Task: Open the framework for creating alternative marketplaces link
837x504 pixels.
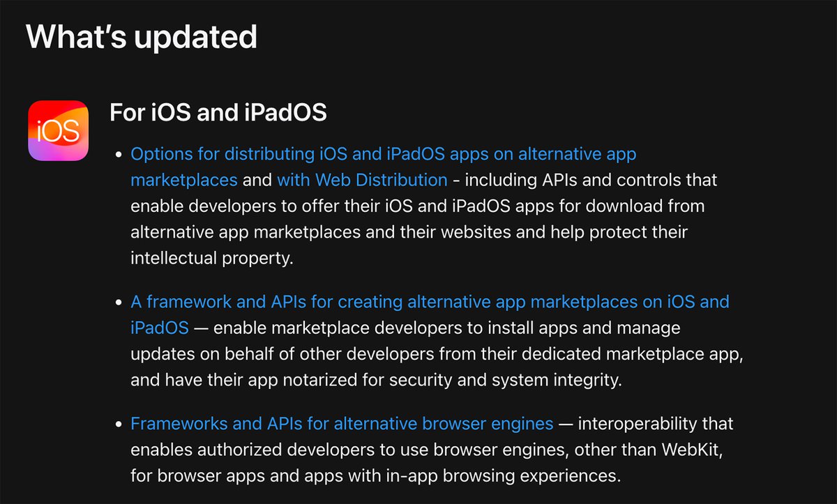Action: click(x=430, y=302)
